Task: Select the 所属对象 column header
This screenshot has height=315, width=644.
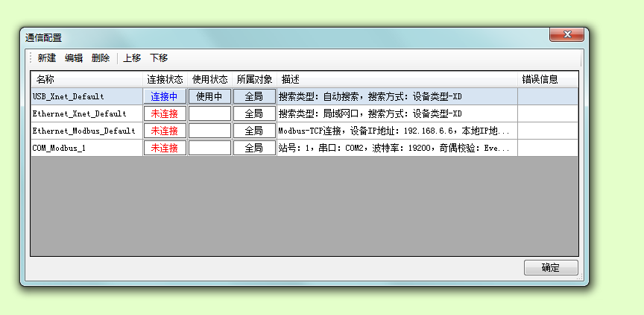Action: pyautogui.click(x=254, y=79)
